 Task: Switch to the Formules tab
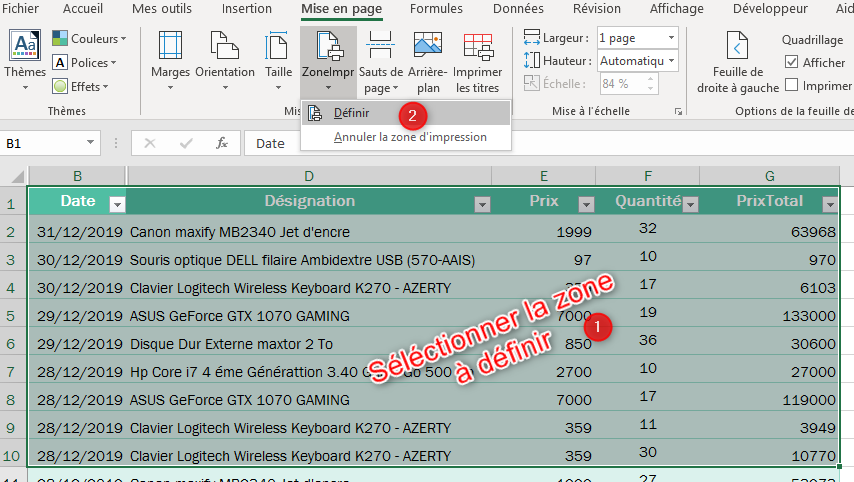click(436, 9)
